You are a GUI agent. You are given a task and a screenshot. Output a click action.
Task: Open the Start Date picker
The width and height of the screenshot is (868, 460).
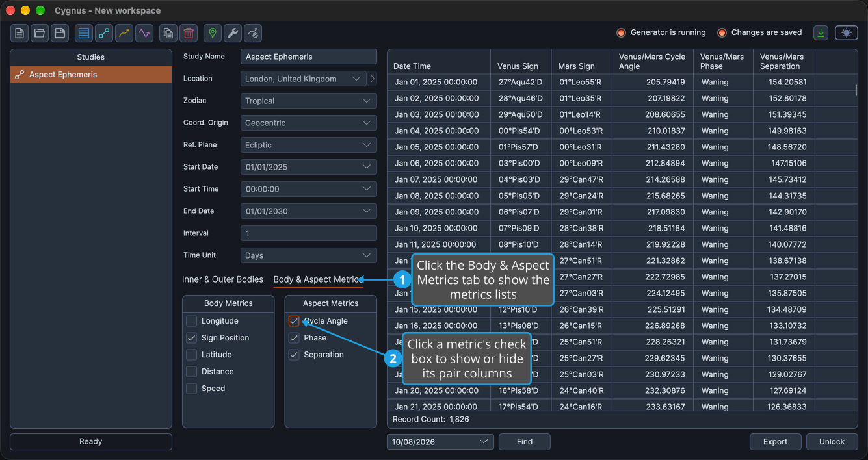click(309, 167)
